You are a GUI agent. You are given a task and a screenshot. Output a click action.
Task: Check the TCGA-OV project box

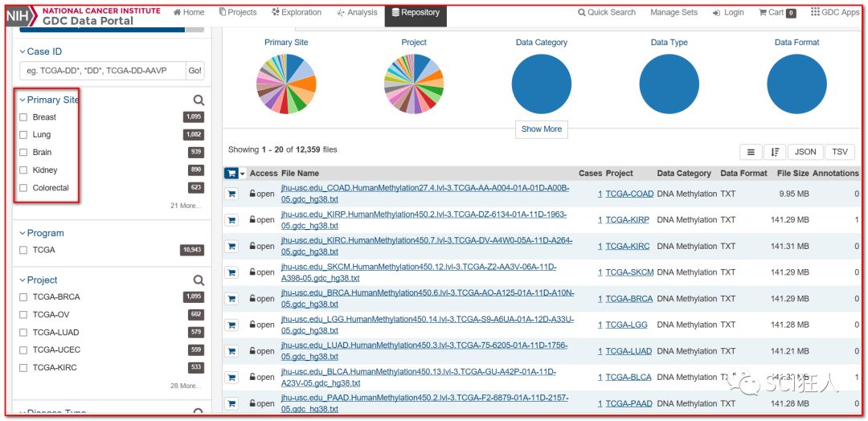coord(23,315)
